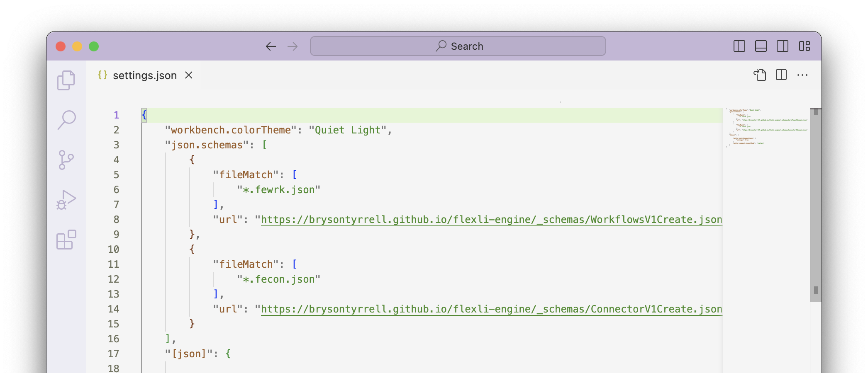Screen dimensions: 868x373
Task: Click the Search command center field
Action: click(x=458, y=46)
